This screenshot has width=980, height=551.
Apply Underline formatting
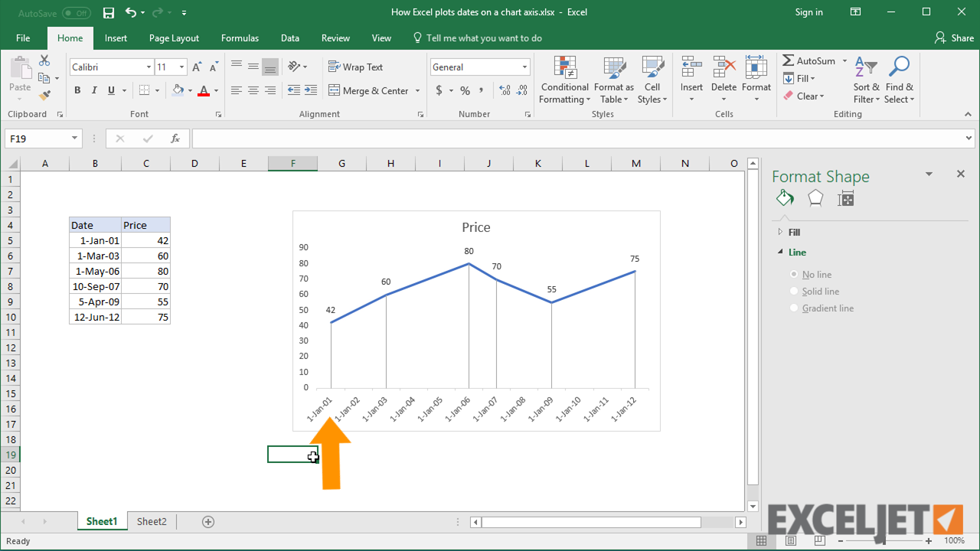pyautogui.click(x=112, y=90)
